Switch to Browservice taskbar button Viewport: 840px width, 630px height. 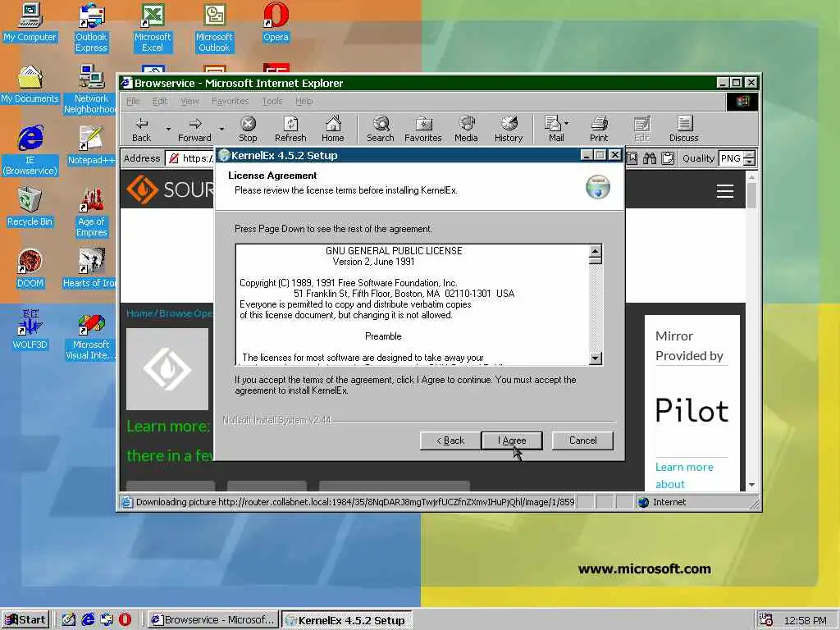pos(212,620)
